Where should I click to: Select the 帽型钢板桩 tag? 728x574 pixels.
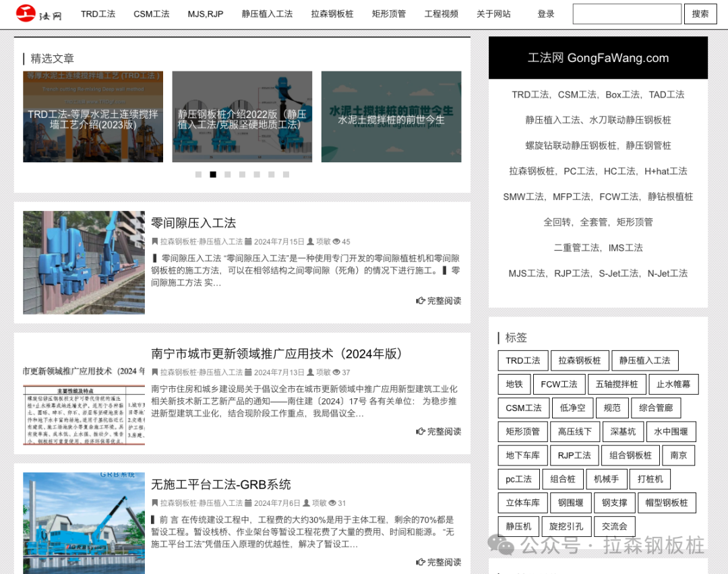coord(666,503)
